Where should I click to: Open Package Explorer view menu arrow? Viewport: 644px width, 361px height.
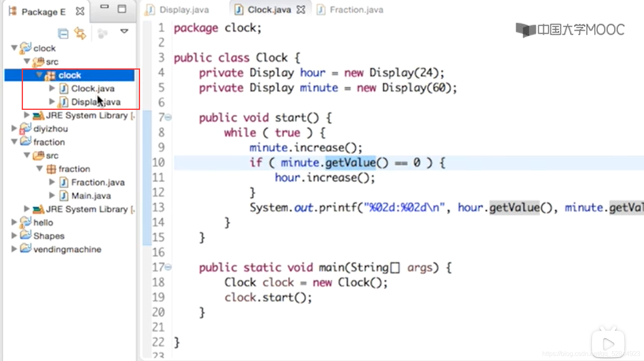(124, 31)
